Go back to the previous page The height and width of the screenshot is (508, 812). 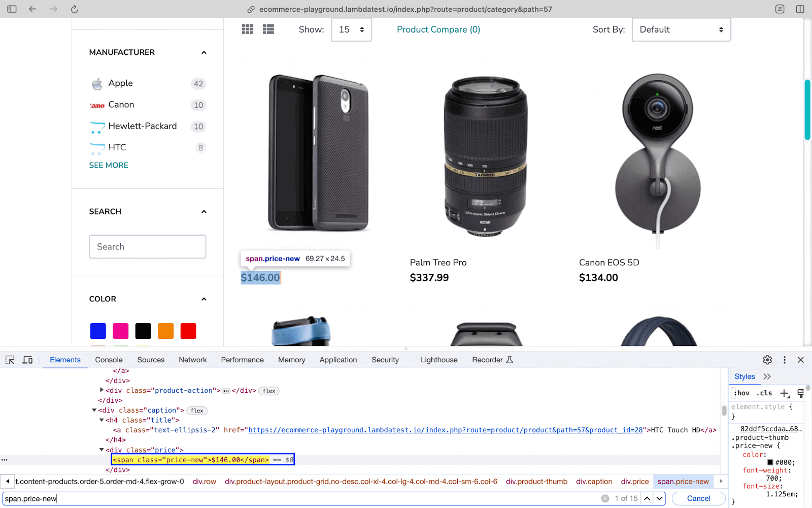tap(32, 9)
